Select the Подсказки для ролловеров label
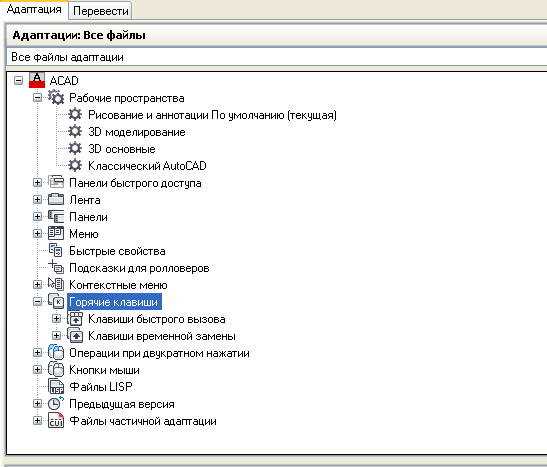 (x=139, y=268)
